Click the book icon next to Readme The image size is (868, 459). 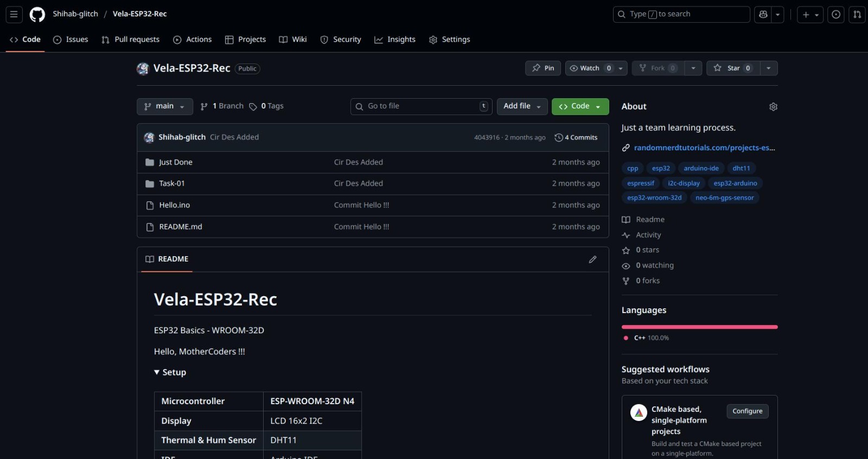(x=626, y=220)
